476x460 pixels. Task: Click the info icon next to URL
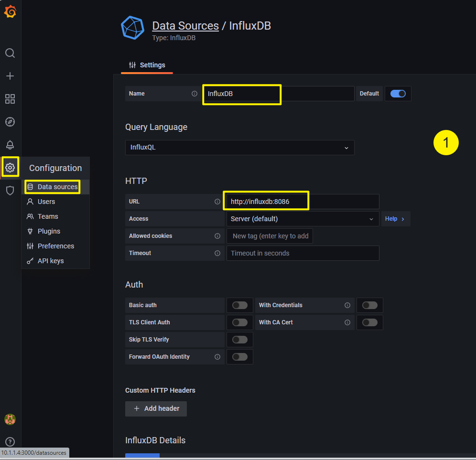click(217, 202)
